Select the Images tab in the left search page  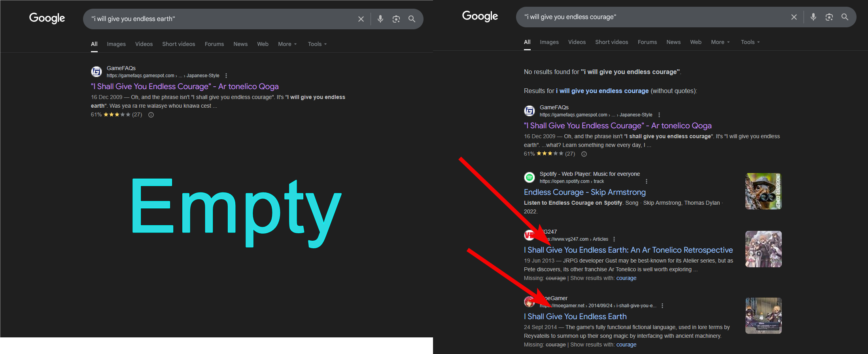[x=116, y=44]
